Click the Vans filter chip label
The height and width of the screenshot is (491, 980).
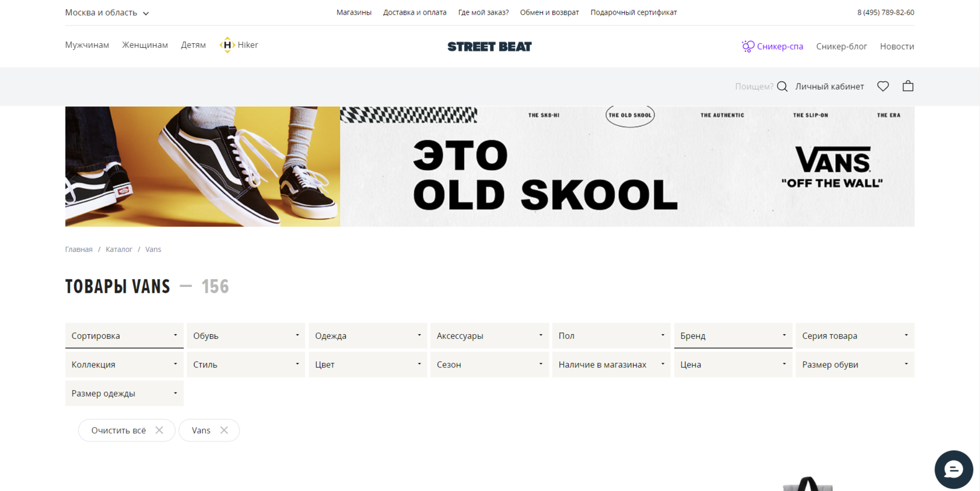[201, 430]
